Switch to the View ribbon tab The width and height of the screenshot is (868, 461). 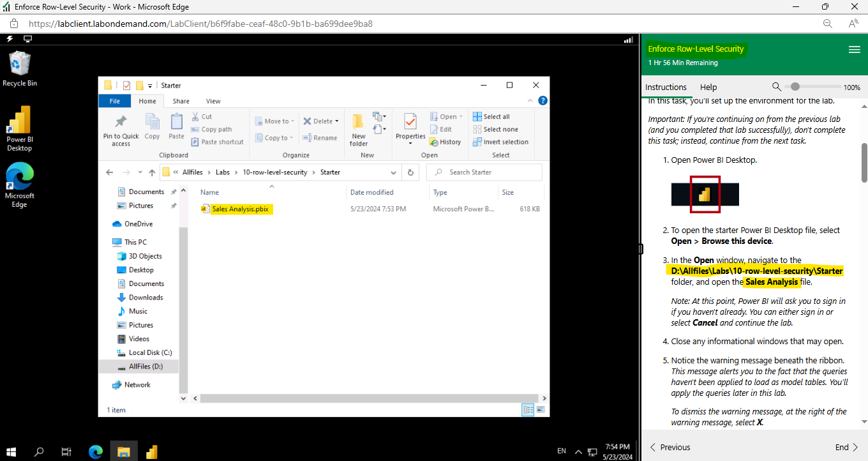(x=213, y=101)
